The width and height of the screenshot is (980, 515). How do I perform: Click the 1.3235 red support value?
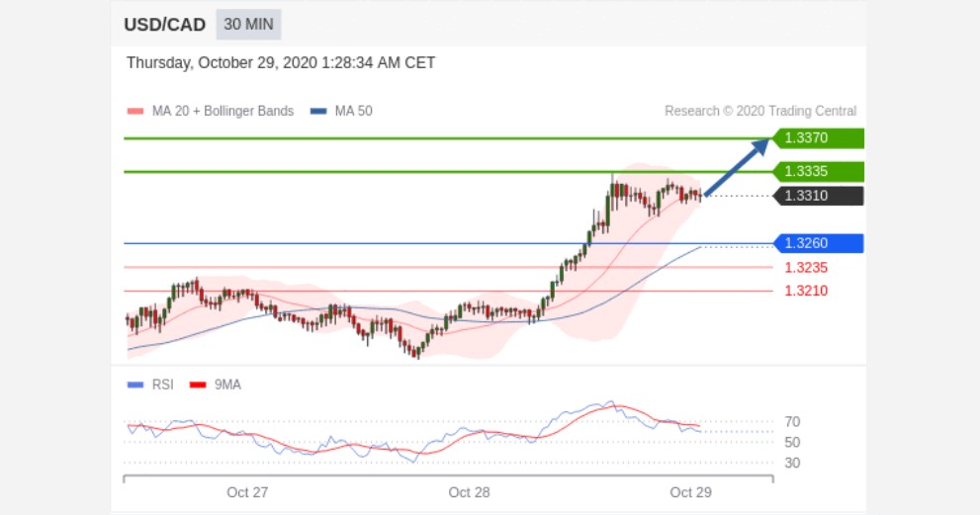click(806, 268)
